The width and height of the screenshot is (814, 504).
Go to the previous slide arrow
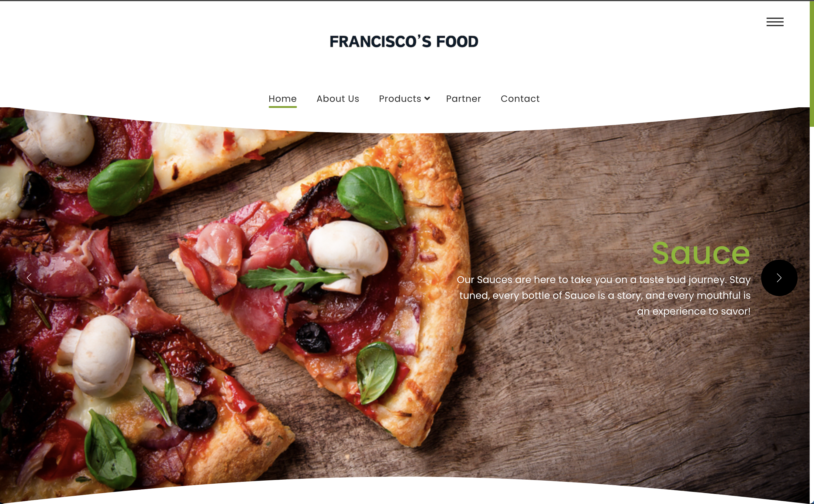29,278
